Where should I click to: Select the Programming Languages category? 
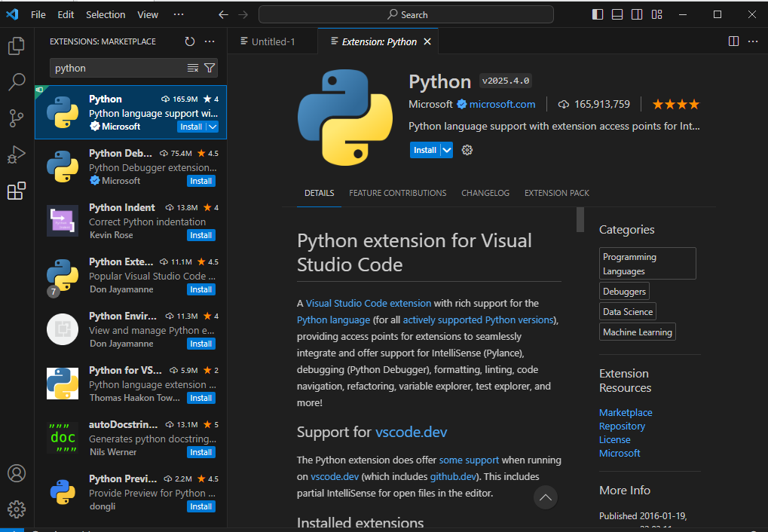[x=647, y=264]
